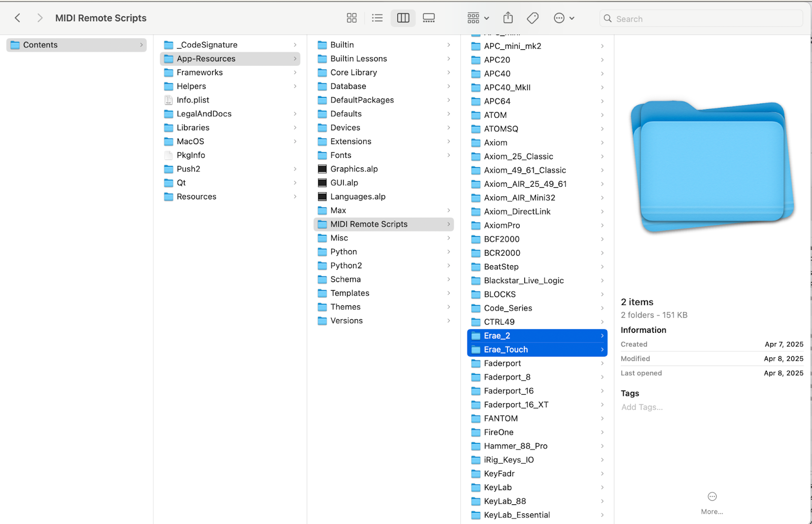Image resolution: width=812 pixels, height=524 pixels.
Task: Open the APC40_MkII folder
Action: point(537,87)
